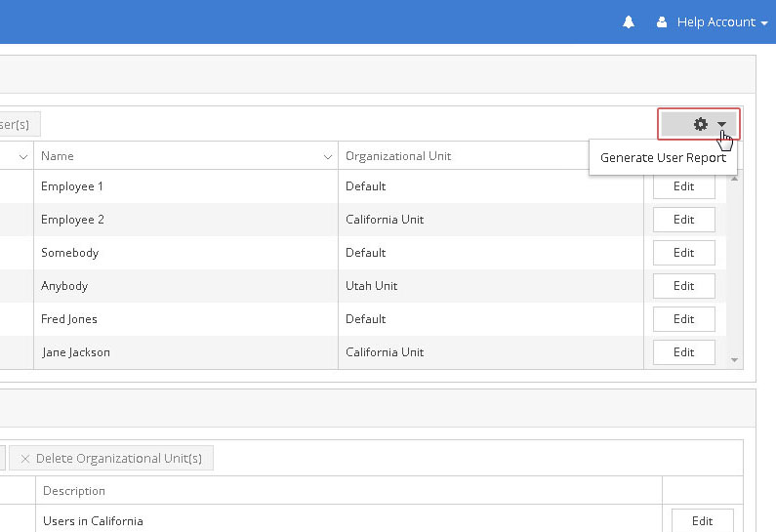
Task: Click the Description column header
Action: pos(74,491)
